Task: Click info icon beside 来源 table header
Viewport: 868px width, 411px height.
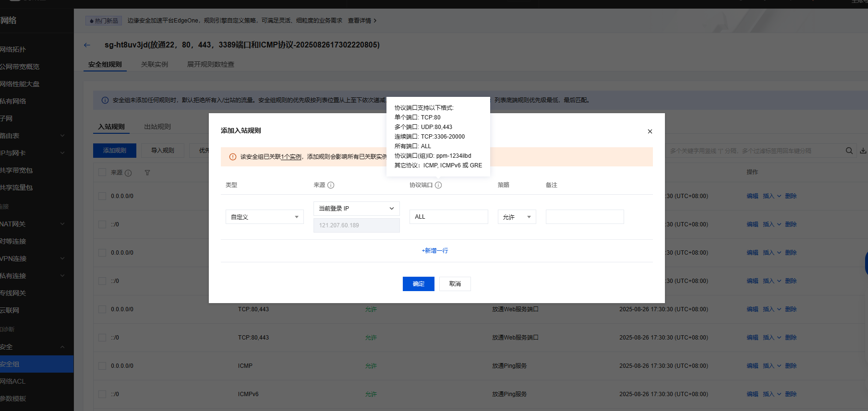Action: (x=128, y=173)
